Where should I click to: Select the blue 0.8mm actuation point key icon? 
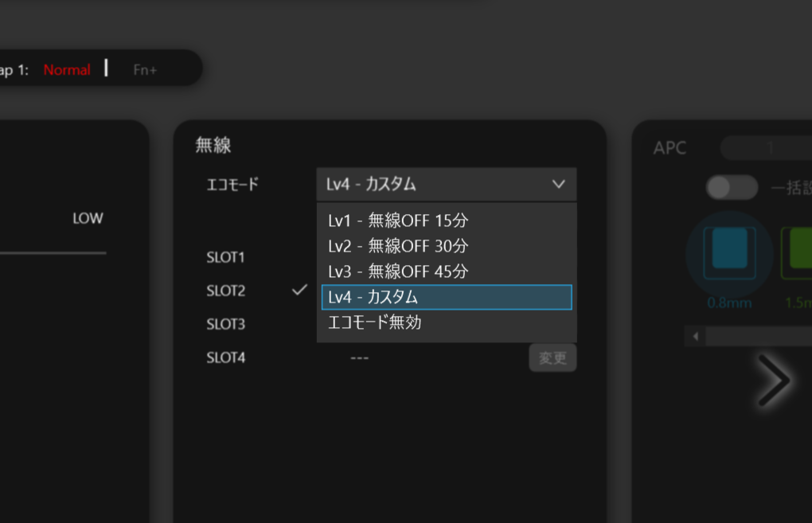[730, 253]
